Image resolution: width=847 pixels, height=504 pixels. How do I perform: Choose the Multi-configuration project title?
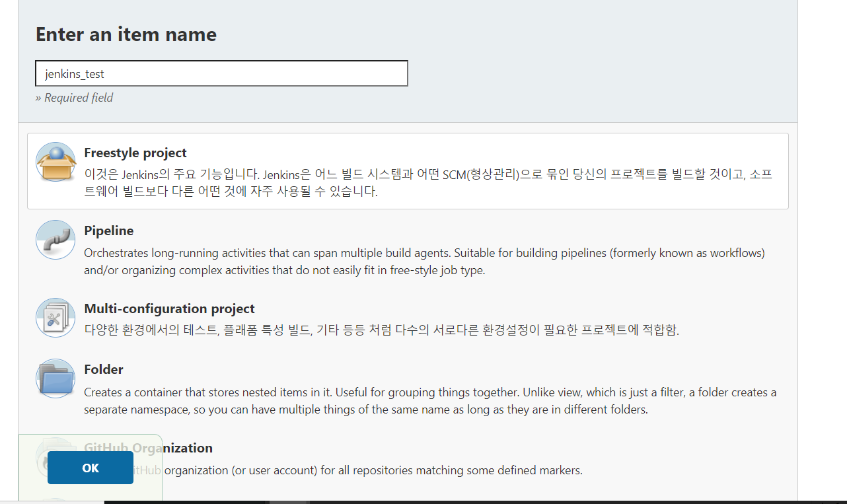point(169,308)
